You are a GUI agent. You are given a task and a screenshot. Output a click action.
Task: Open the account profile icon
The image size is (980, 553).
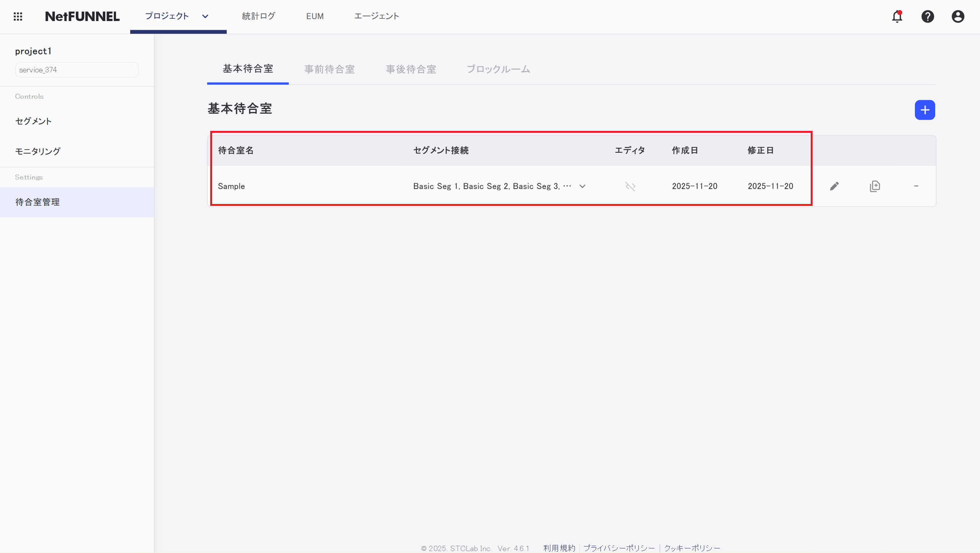[x=957, y=16]
